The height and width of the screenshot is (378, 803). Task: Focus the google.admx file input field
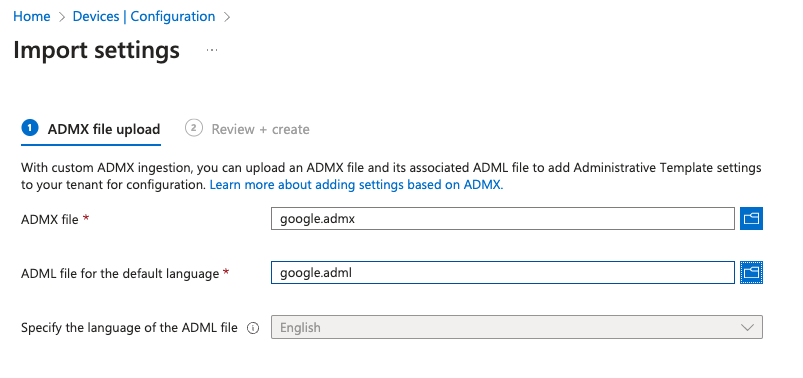click(503, 219)
